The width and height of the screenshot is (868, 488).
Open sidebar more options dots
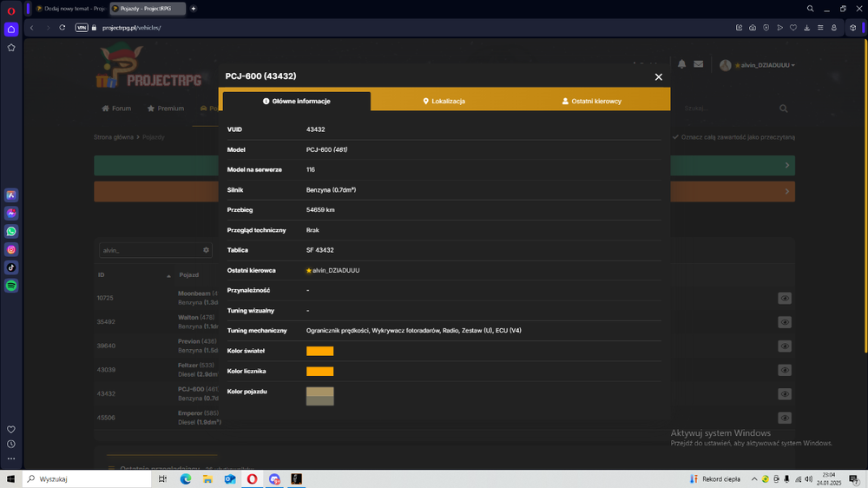(x=11, y=458)
